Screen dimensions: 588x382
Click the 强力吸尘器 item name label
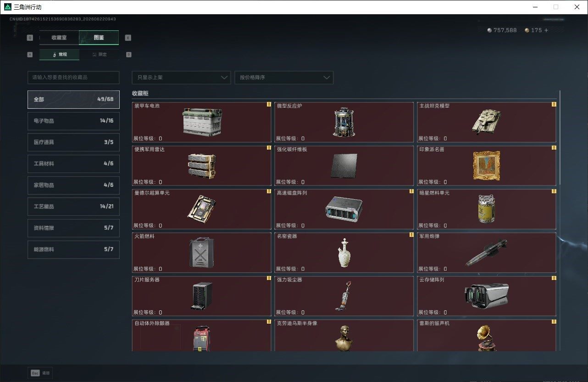coord(289,280)
